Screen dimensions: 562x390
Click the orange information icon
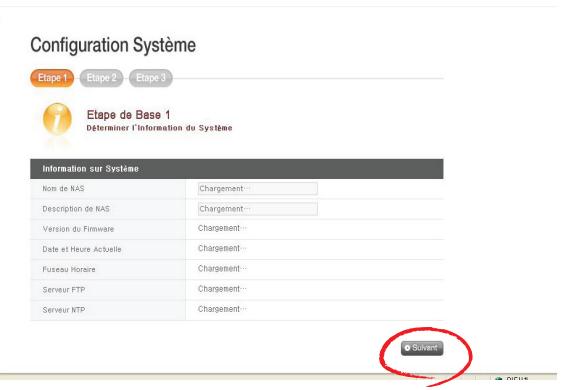(57, 119)
